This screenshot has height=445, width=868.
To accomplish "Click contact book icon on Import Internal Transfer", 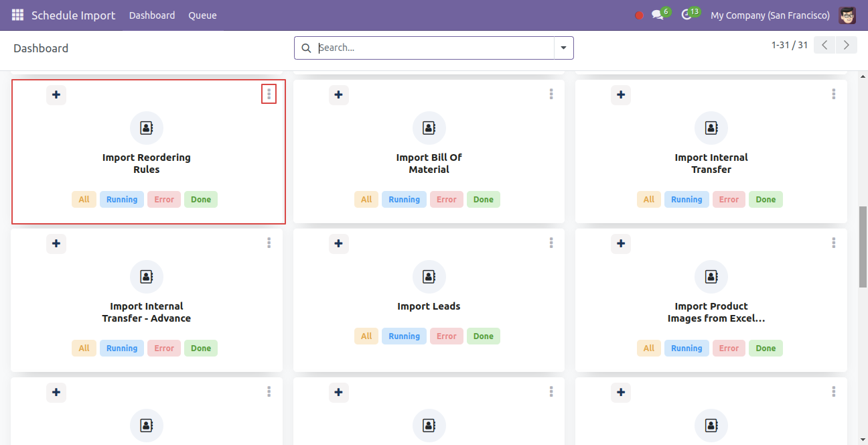I will (711, 128).
